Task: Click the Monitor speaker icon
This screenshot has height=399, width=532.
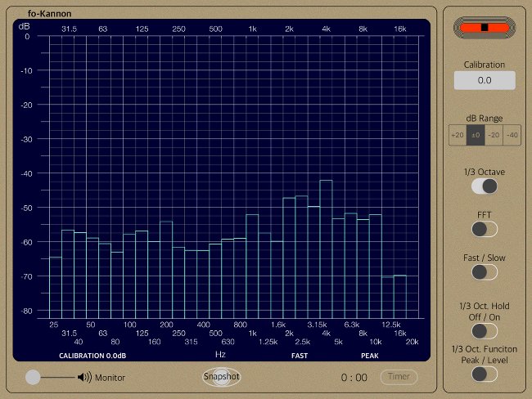Action: [84, 377]
